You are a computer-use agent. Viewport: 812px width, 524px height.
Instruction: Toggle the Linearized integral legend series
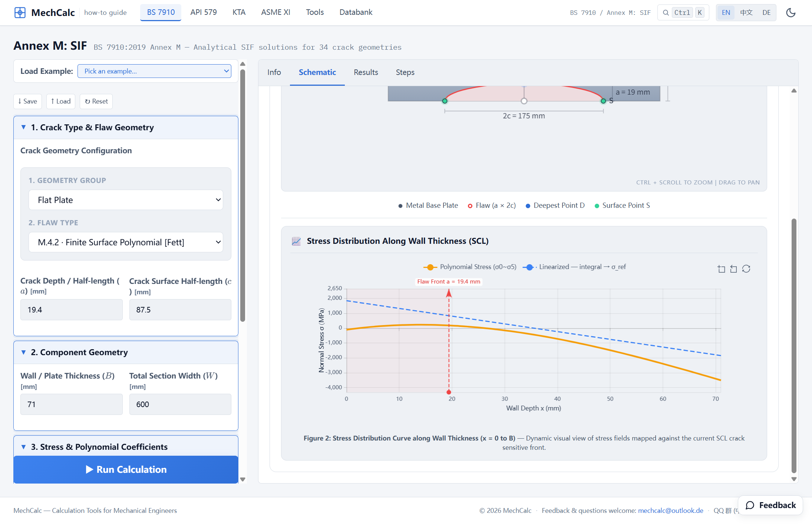[x=574, y=267]
